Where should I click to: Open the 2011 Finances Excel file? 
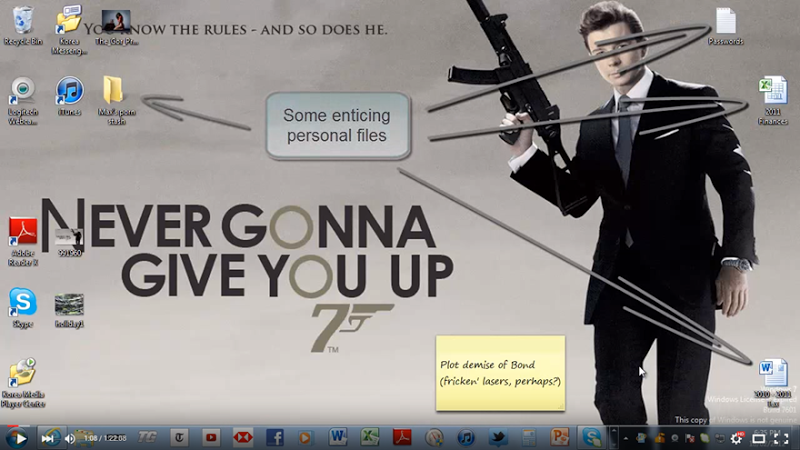pyautogui.click(x=772, y=101)
